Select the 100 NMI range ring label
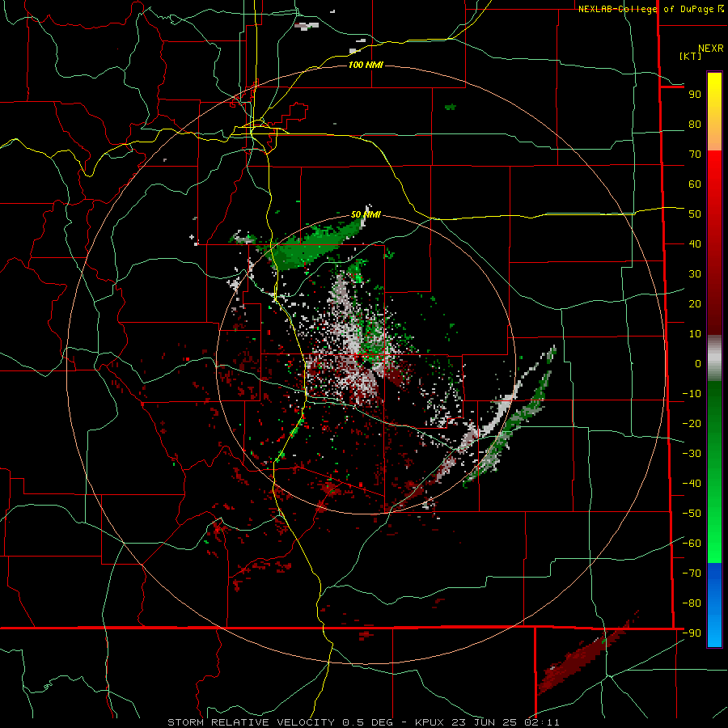Screen dimensions: 728x728 pos(366,65)
